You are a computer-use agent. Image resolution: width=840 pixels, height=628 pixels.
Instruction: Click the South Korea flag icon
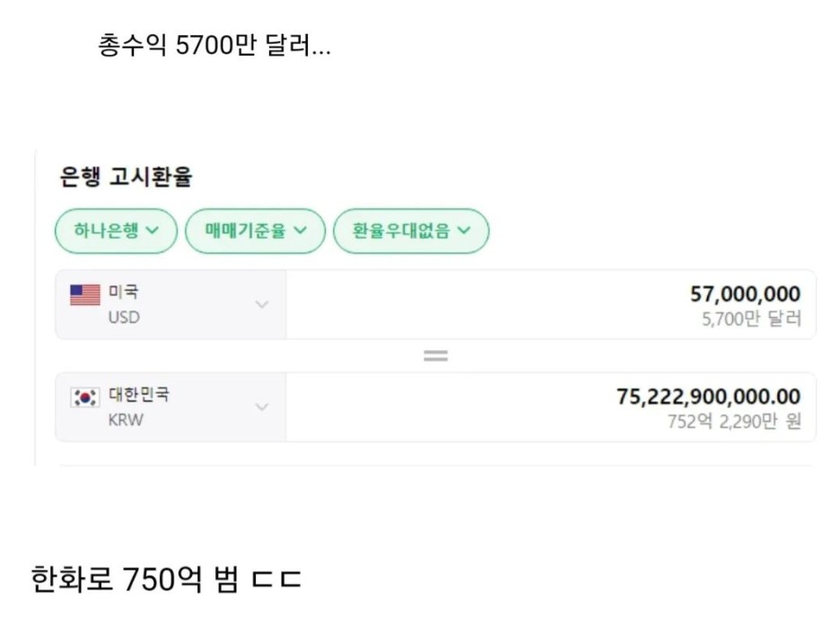point(85,397)
